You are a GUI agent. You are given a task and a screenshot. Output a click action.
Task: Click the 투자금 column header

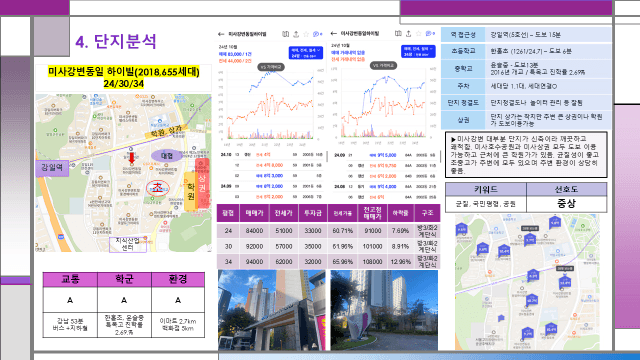point(313,213)
